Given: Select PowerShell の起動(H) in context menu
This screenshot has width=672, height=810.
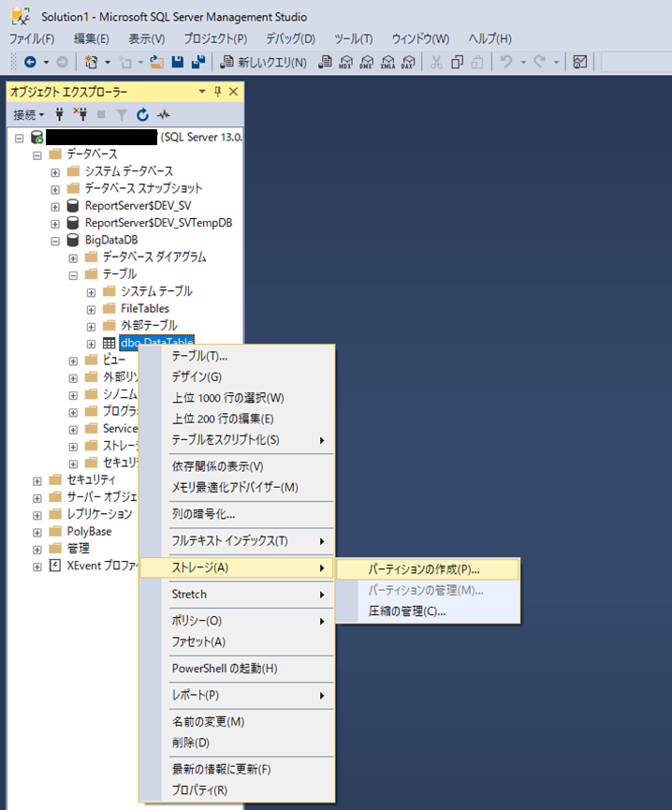Looking at the screenshot, I should click(238, 669).
